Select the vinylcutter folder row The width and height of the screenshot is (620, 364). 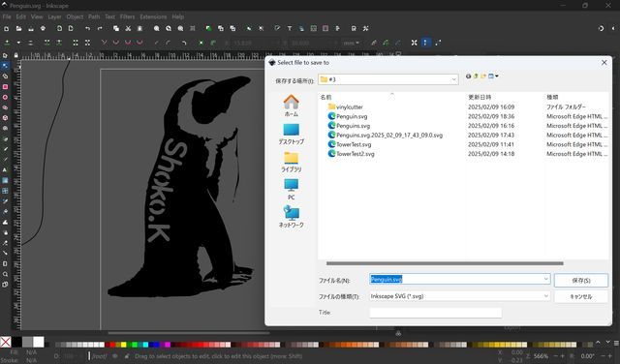pos(463,106)
